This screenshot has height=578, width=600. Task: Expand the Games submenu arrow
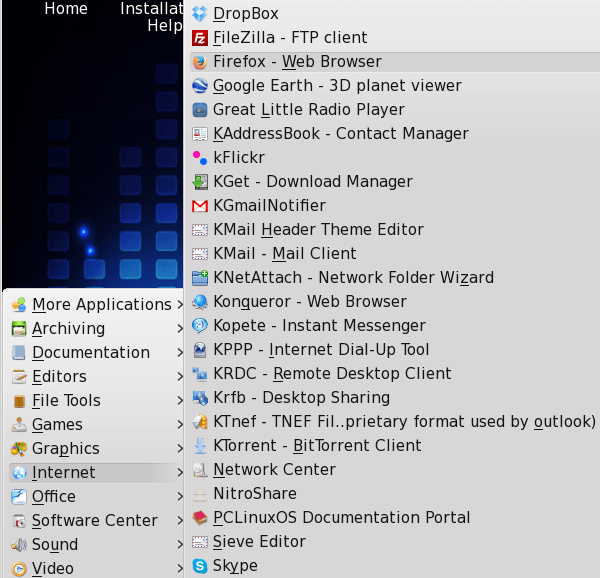179,425
